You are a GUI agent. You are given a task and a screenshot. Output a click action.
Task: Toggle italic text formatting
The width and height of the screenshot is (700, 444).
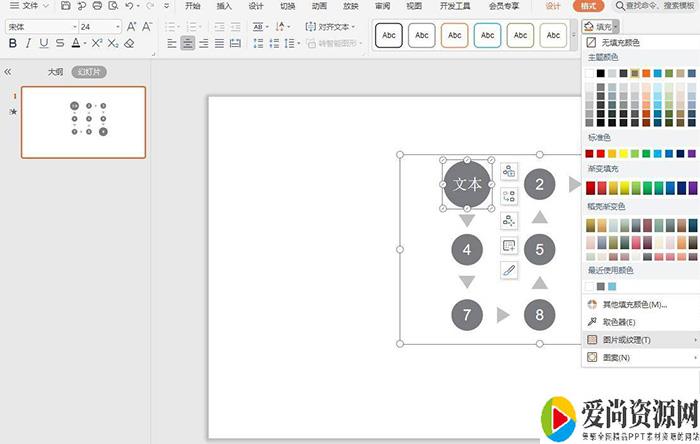click(28, 44)
